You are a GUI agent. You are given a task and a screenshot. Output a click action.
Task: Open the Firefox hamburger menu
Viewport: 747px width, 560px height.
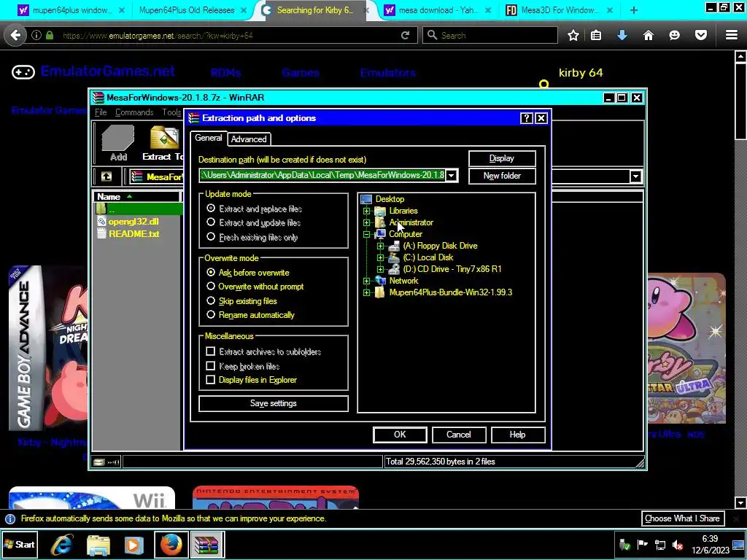[732, 35]
